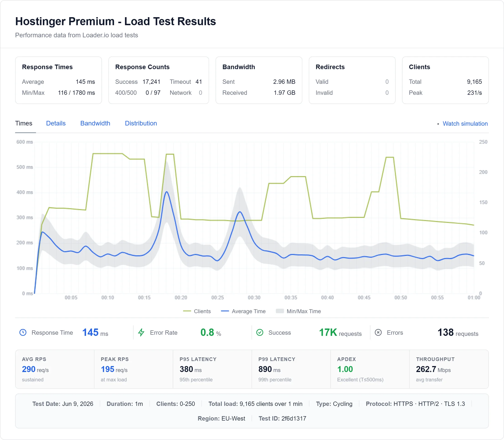The height and width of the screenshot is (440, 504).
Task: Click the clock icon beside Response Time
Action: [23, 332]
